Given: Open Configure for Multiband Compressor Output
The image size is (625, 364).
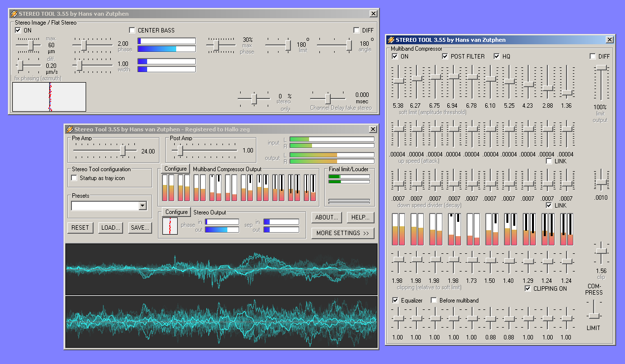Looking at the screenshot, I should [x=176, y=169].
